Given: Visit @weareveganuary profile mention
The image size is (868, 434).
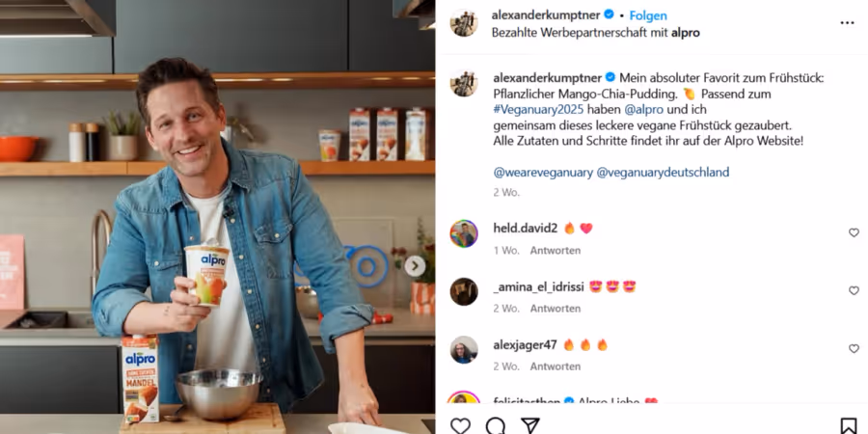Looking at the screenshot, I should pyautogui.click(x=543, y=173).
